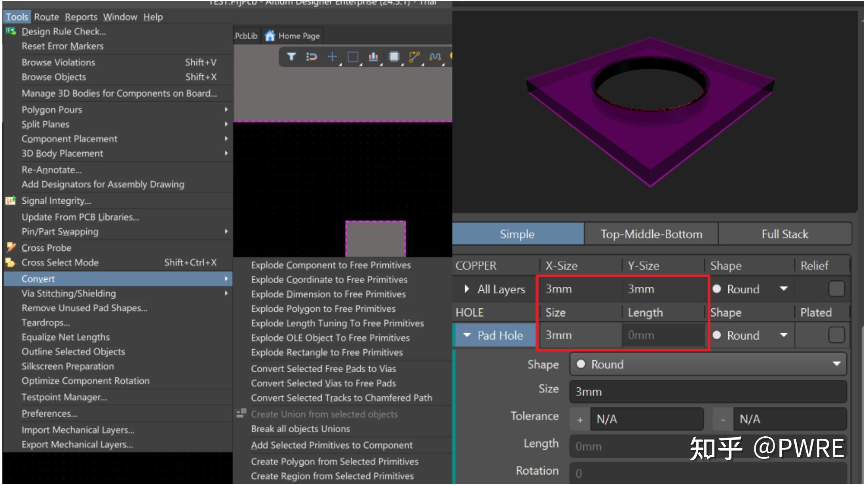This screenshot has width=868, height=485.
Task: Select the Interactive Routing tool icon
Action: 414,57
